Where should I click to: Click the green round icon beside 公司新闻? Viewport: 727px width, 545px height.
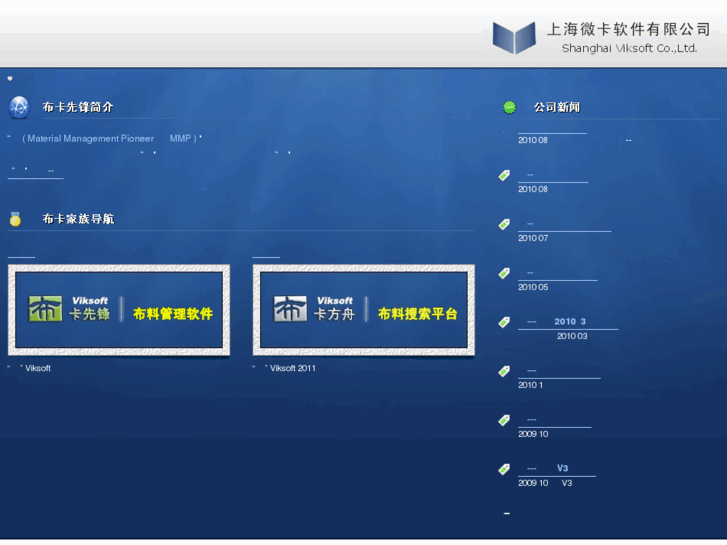pyautogui.click(x=510, y=107)
